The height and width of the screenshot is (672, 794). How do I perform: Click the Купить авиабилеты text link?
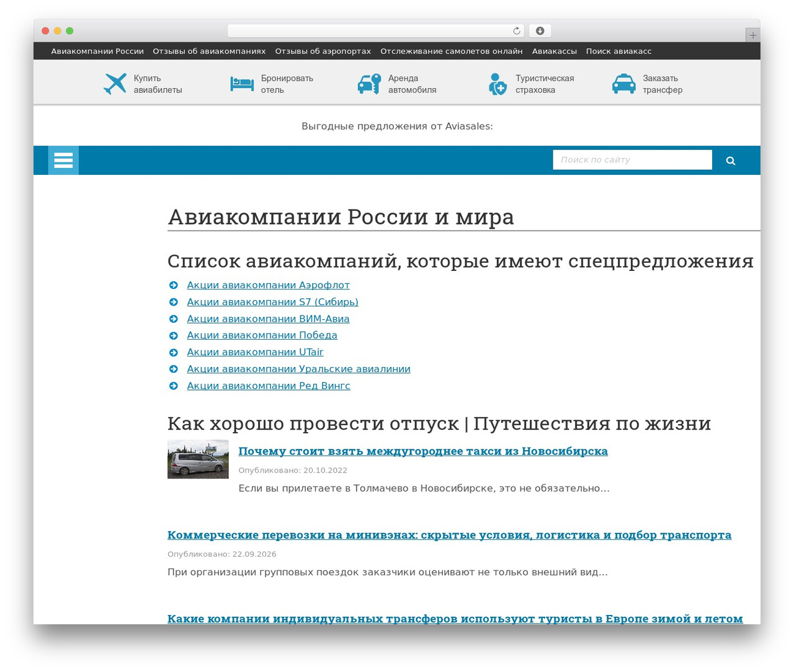click(x=158, y=84)
